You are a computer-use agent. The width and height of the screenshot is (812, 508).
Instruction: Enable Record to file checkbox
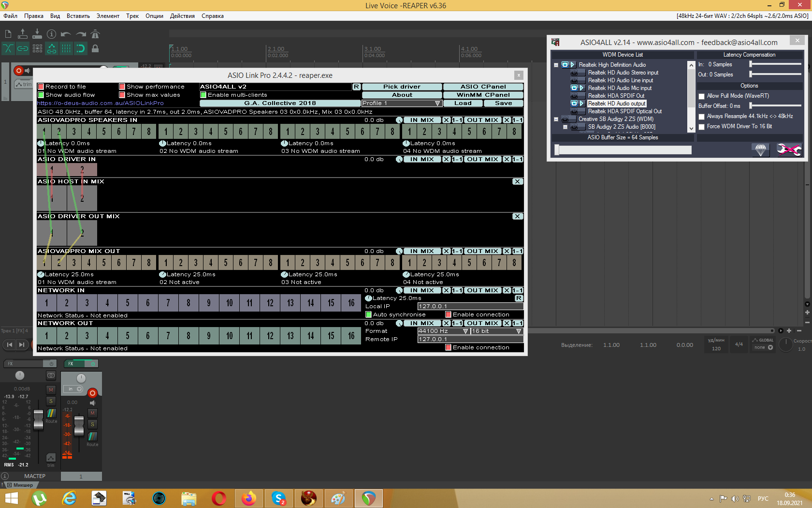[x=41, y=87]
